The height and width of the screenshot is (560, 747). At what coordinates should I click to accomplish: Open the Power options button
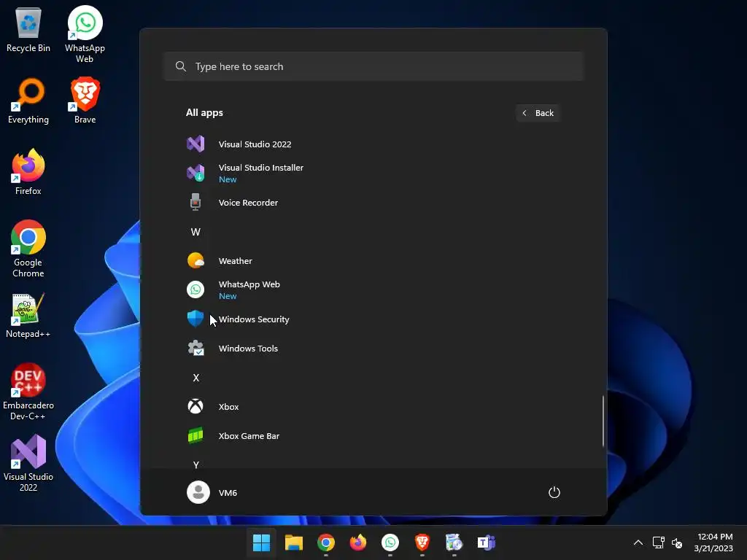coord(554,492)
